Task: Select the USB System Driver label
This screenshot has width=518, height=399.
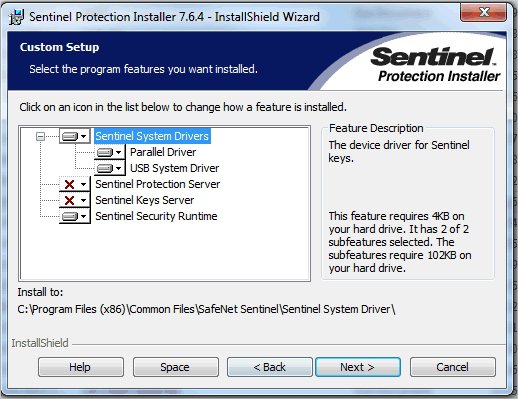Action: [x=174, y=168]
